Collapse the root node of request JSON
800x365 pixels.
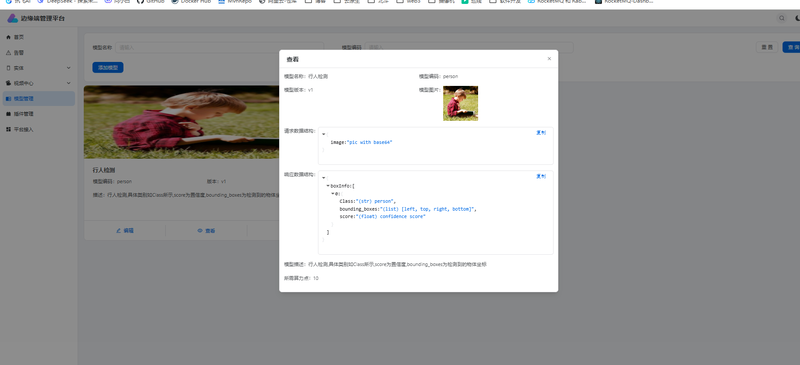(x=323, y=135)
